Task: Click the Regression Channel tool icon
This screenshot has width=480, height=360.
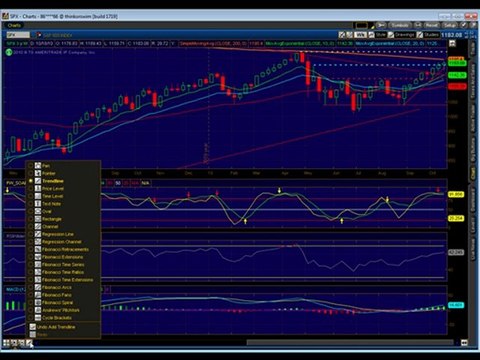Action: [x=38, y=242]
